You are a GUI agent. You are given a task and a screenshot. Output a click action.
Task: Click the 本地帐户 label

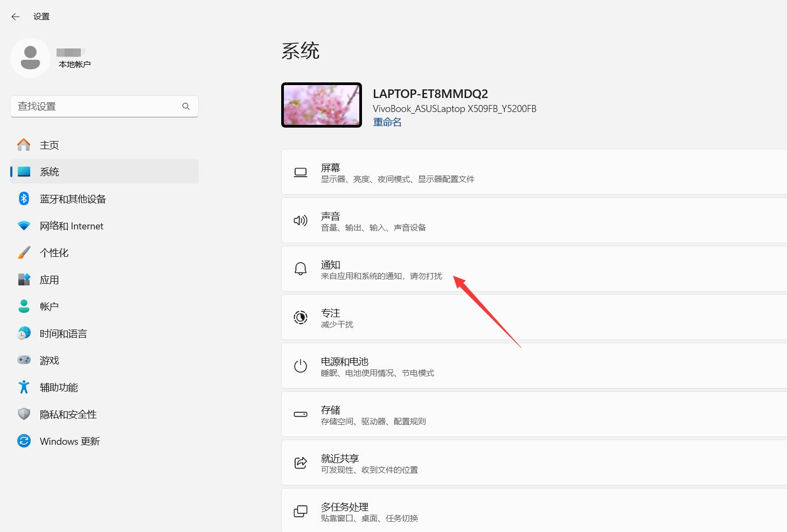(x=74, y=64)
